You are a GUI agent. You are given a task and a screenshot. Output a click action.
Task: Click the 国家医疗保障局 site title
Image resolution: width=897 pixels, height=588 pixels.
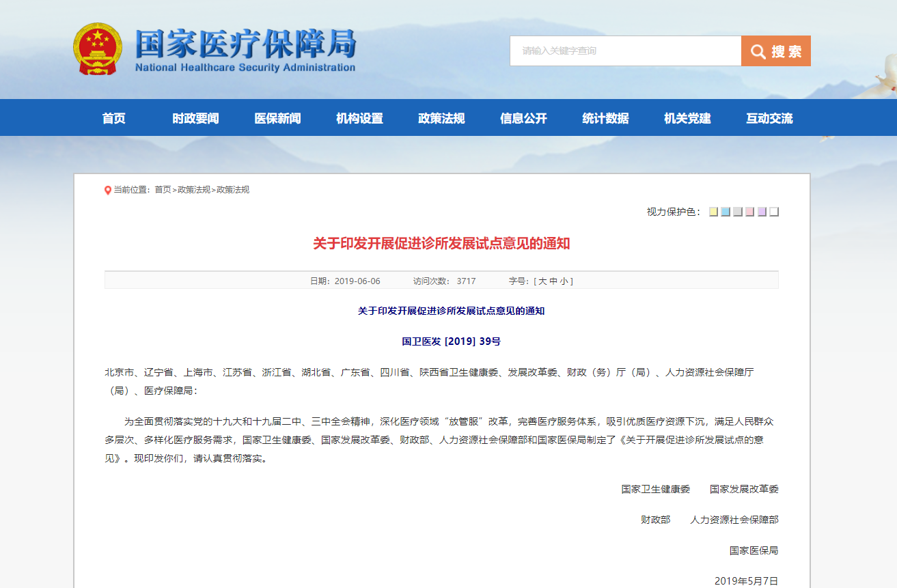246,45
